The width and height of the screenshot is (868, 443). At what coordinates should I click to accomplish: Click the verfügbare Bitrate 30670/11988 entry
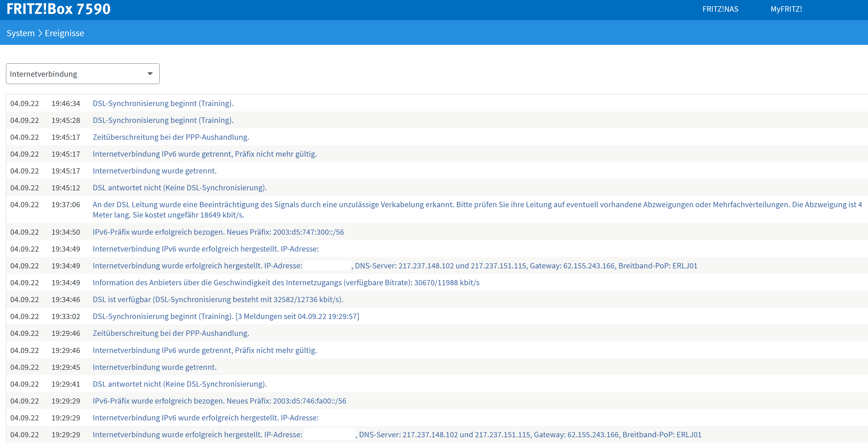[x=286, y=283]
